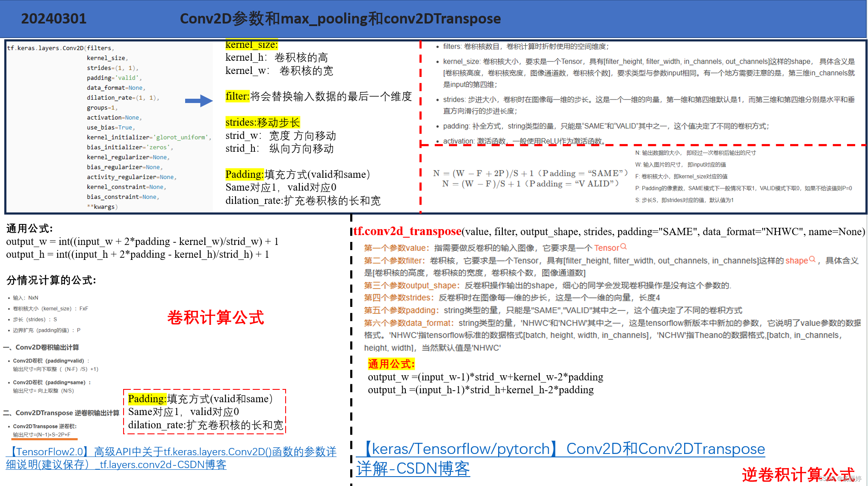Viewport: 868px width, 486px height.
Task: Click the 'output_w =(input_w-1)*strid_w+kernel_w-2*padding' formula
Action: [x=486, y=377]
